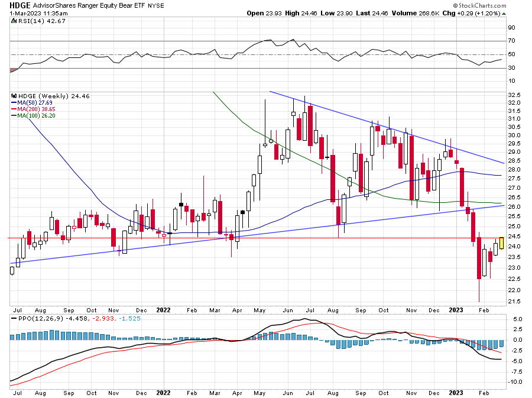Click the 2023 label on bottom PPO time axis
This screenshot has height=398, width=532.
tap(456, 393)
